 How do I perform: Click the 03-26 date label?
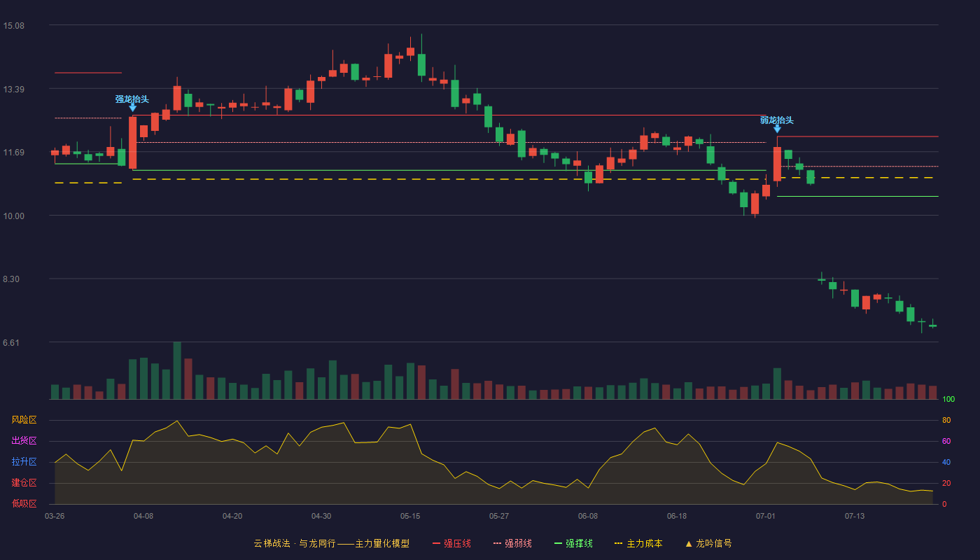click(x=55, y=516)
